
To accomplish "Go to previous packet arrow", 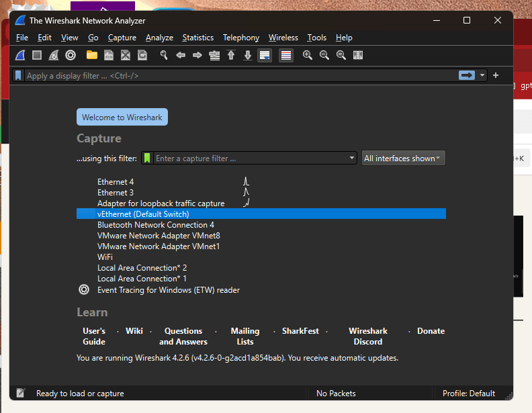I will 181,55.
